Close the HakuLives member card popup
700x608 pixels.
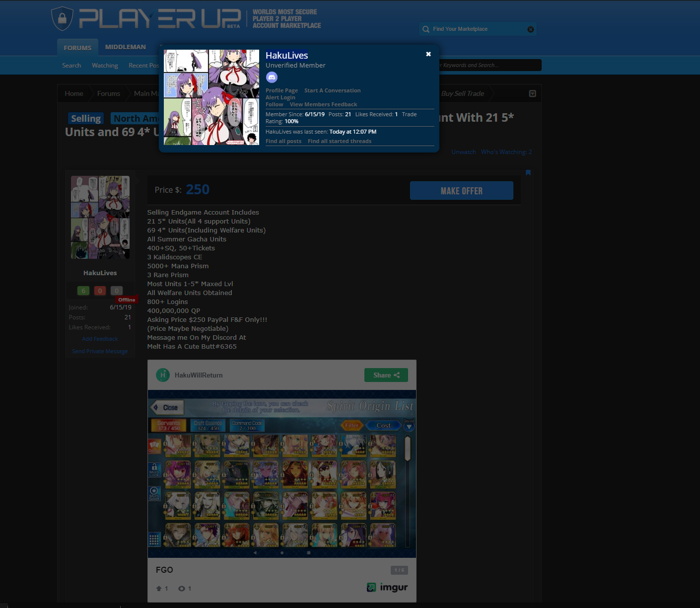428,54
